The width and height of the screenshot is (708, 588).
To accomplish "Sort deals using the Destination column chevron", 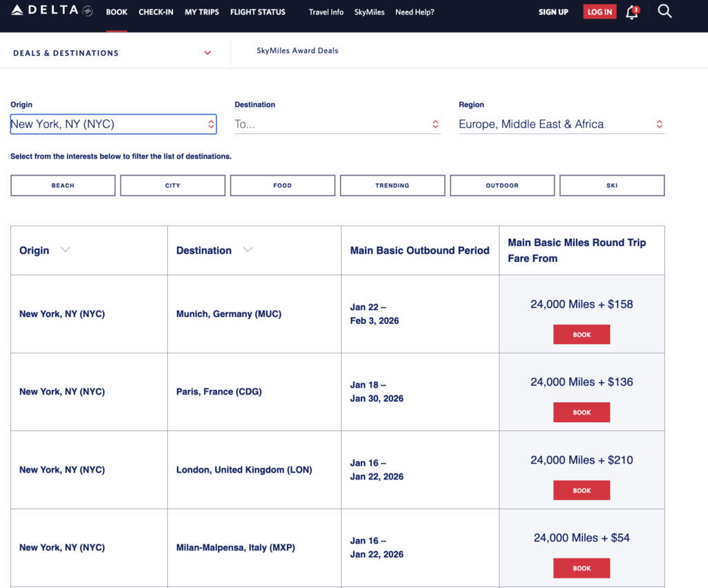I will coord(248,250).
